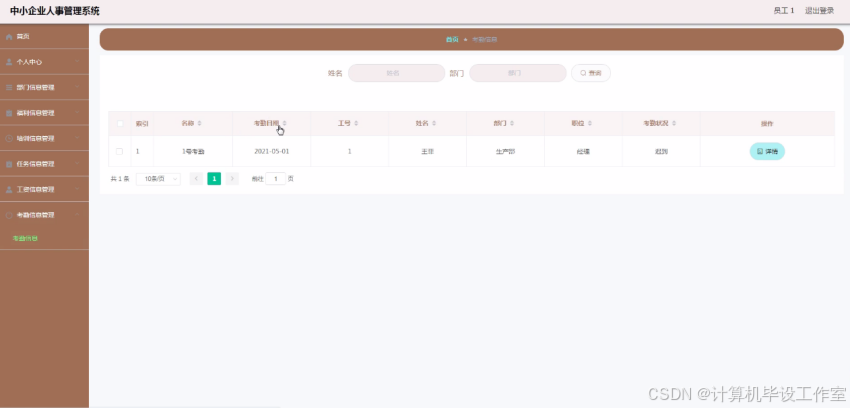Sort the table by the 名称 column
The height and width of the screenshot is (409, 850).
(199, 124)
